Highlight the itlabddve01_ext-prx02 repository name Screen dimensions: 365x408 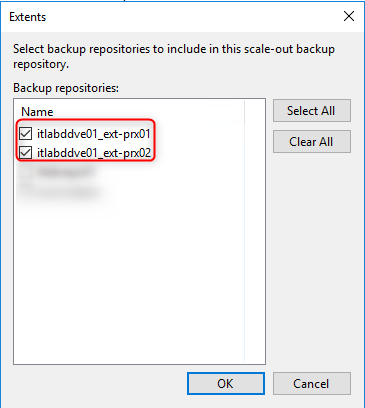pyautogui.click(x=94, y=153)
